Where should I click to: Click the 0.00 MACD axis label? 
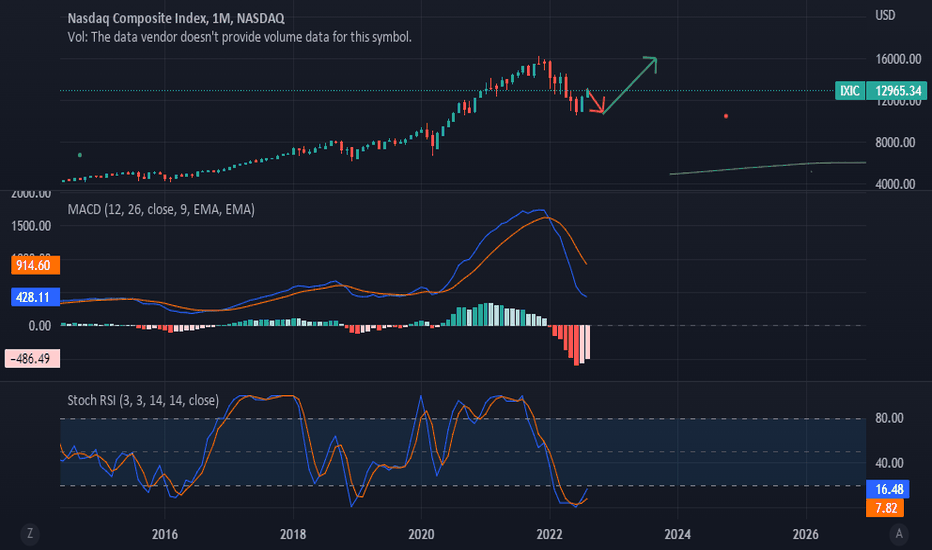click(40, 326)
